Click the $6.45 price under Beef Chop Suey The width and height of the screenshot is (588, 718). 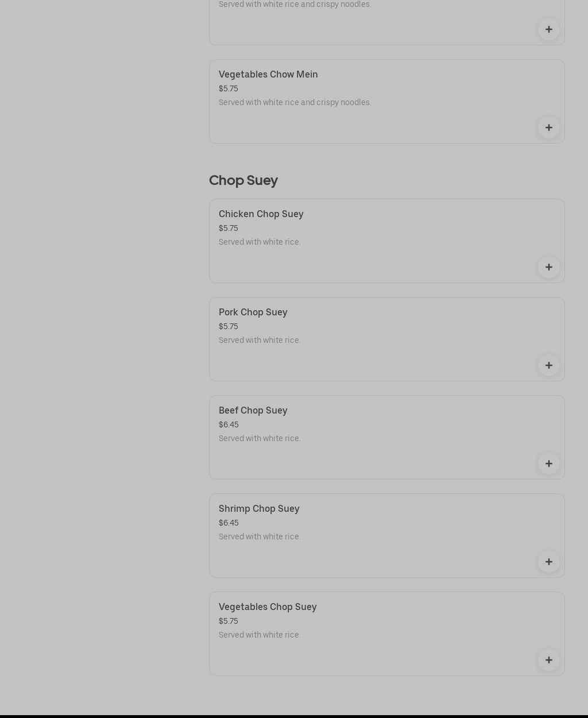point(229,424)
